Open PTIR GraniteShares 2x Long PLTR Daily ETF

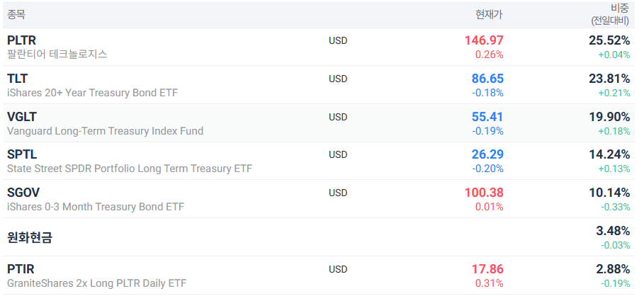tap(318, 275)
